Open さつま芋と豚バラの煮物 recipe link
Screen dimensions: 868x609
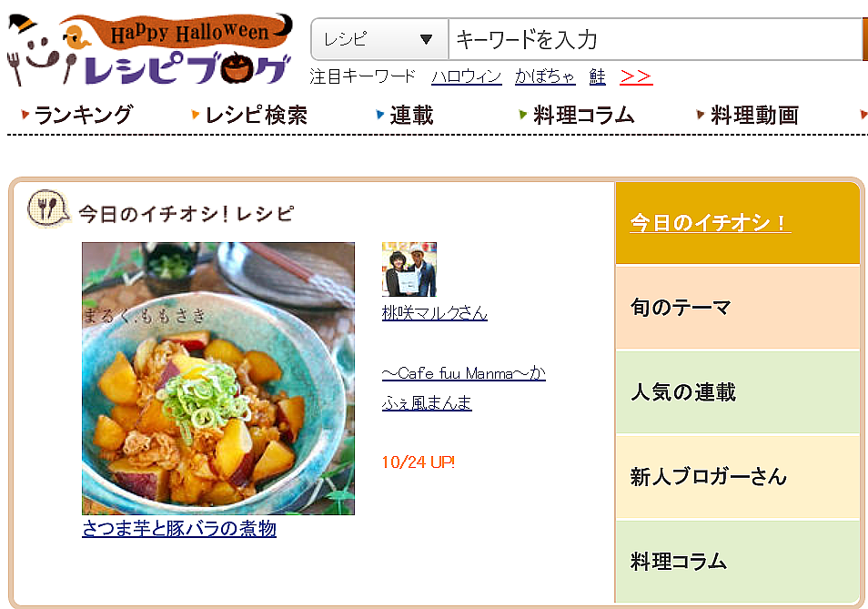(x=179, y=528)
